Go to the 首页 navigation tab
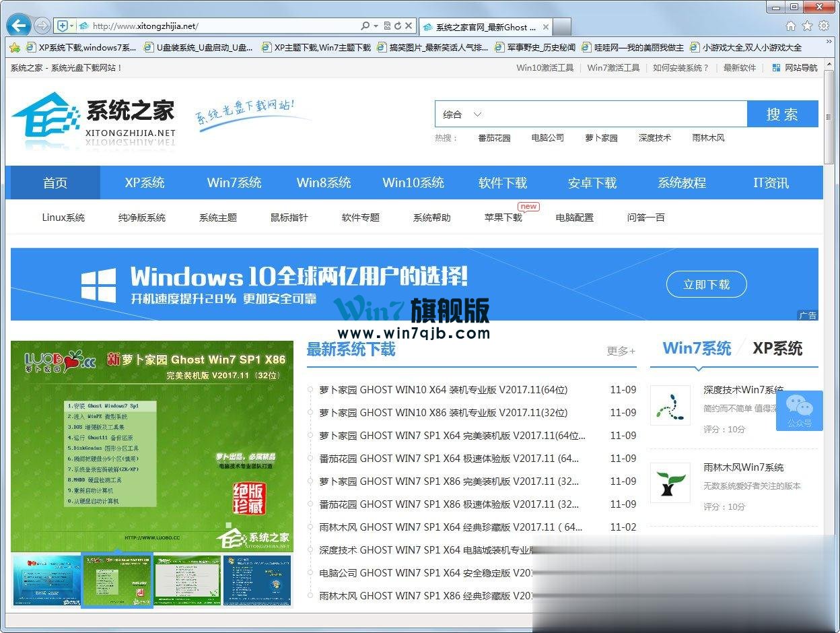 (x=55, y=182)
